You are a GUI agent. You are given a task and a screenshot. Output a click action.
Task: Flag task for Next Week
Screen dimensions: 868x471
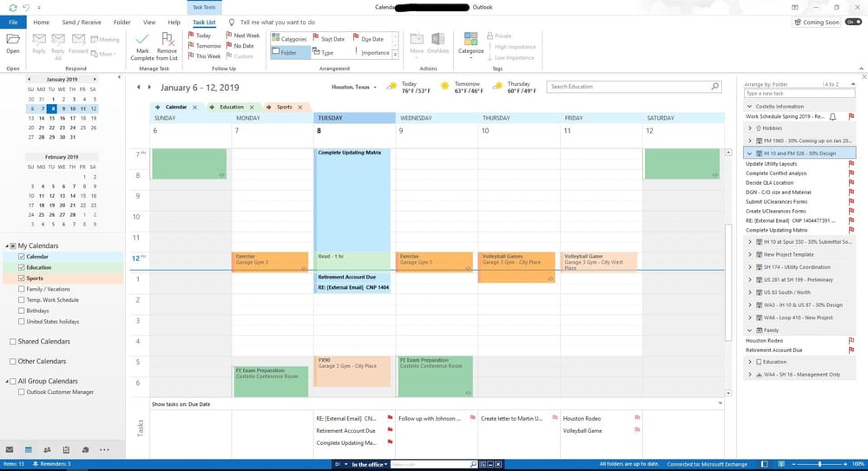(x=242, y=36)
